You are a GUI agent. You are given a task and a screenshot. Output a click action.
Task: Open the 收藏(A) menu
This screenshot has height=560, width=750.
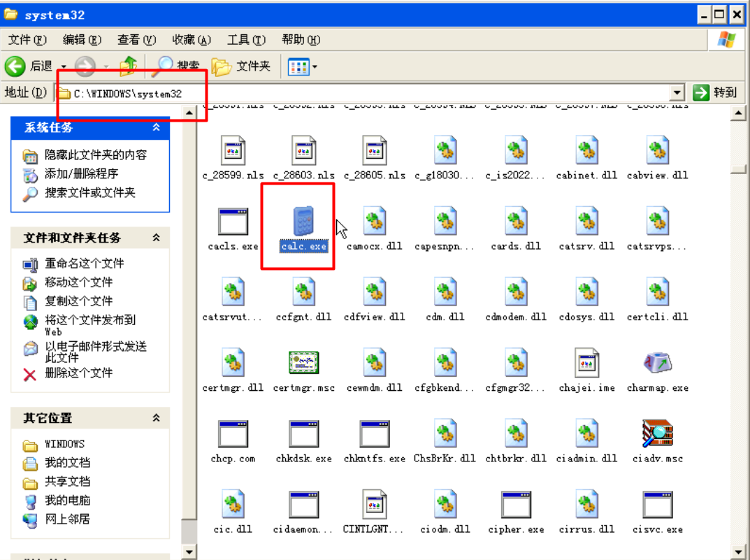coord(192,40)
